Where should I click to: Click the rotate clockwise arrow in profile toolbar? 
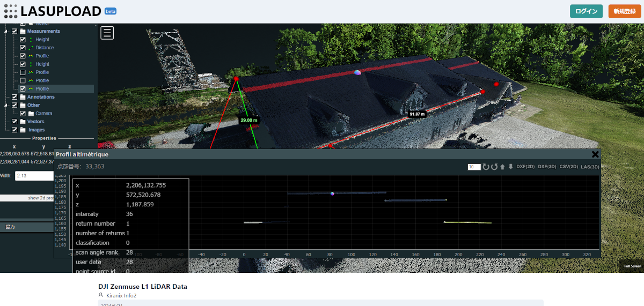tap(486, 167)
